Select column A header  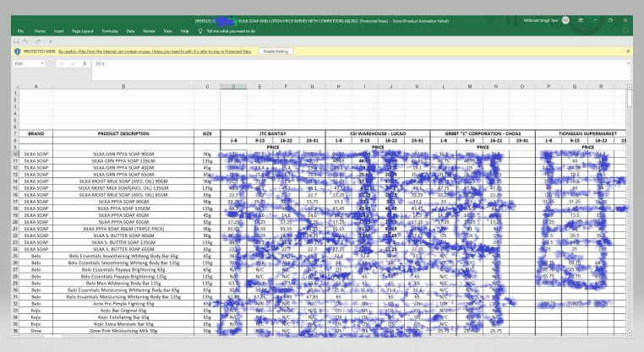36,87
